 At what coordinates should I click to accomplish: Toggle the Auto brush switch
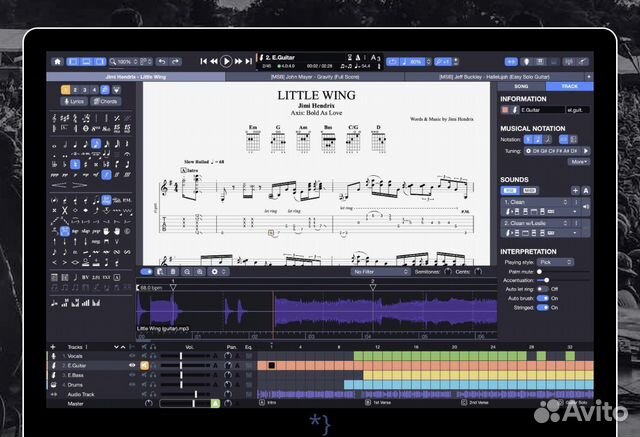point(542,298)
